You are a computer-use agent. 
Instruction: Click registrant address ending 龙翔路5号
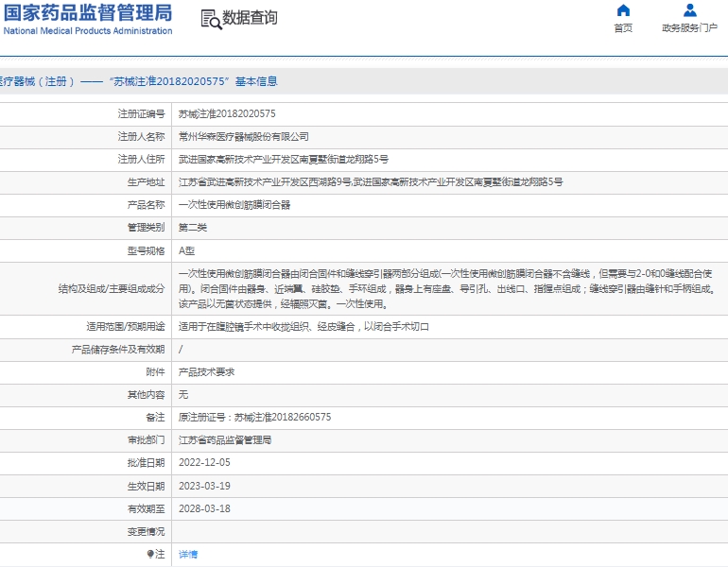tap(284, 160)
